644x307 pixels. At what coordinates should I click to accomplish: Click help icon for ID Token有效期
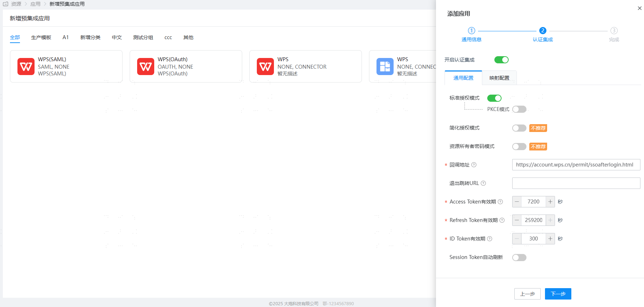tap(490, 239)
